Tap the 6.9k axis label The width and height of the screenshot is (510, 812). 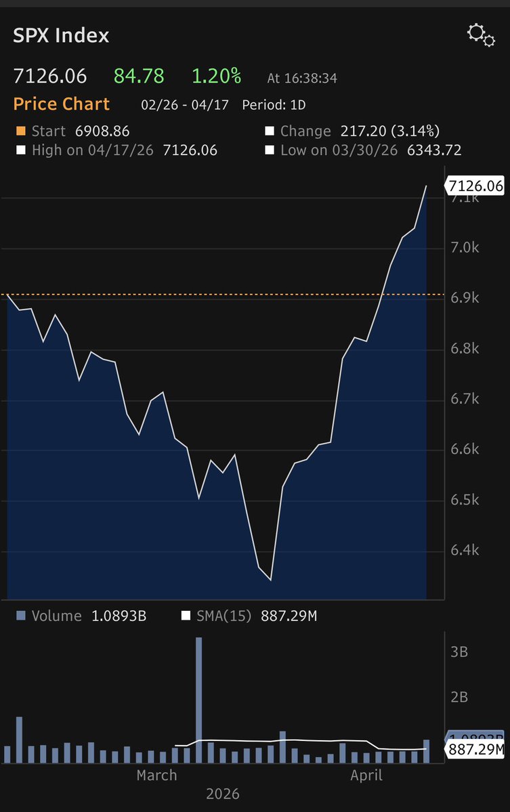465,298
